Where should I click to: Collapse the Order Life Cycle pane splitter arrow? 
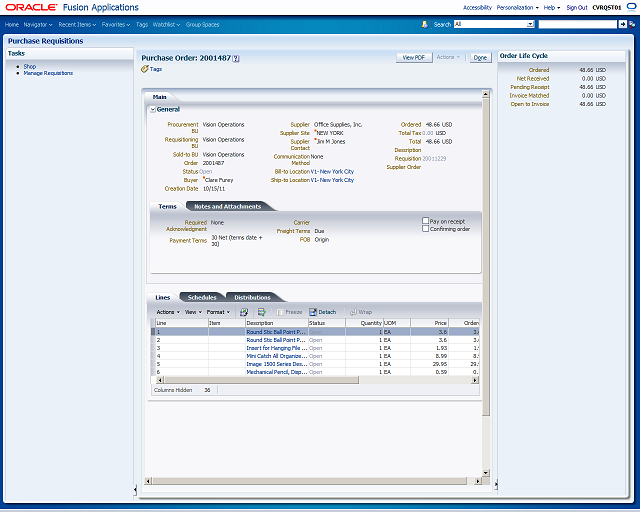(496, 485)
